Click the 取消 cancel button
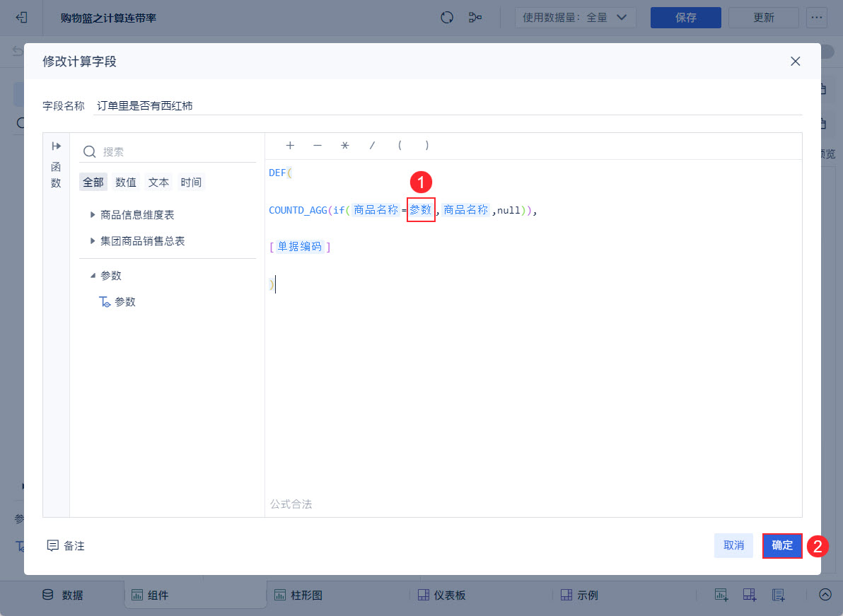 733,545
